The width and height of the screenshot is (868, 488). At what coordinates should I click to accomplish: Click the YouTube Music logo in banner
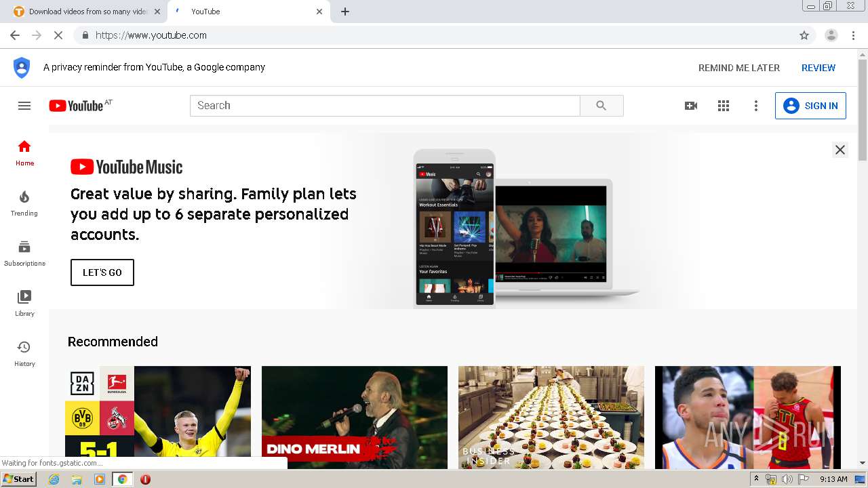point(127,167)
